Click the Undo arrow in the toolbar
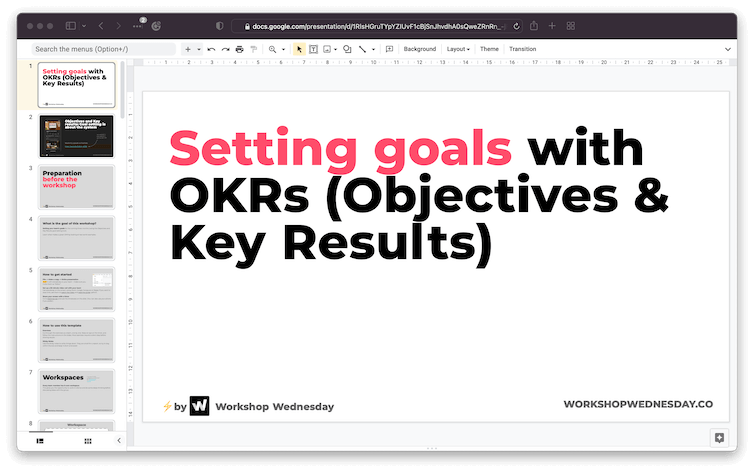The image size is (754, 472). [211, 49]
